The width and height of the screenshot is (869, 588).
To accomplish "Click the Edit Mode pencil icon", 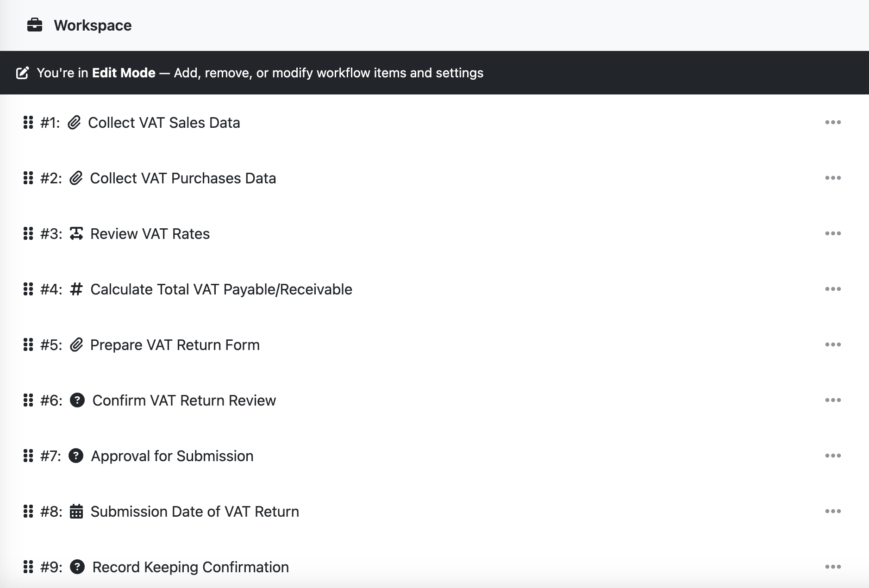I will (23, 73).
